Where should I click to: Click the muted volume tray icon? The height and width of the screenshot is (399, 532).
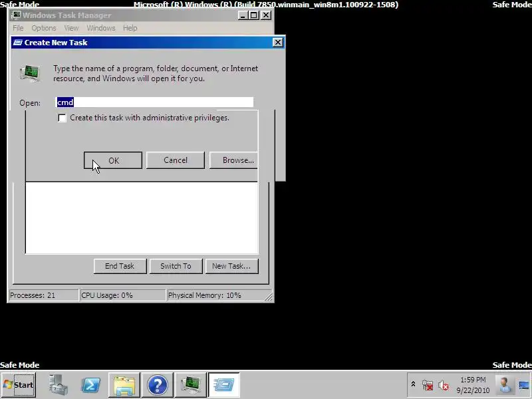pos(443,385)
